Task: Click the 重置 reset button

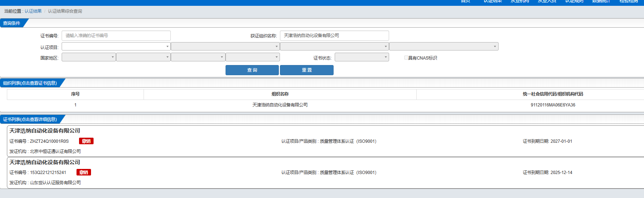Action: 307,70
